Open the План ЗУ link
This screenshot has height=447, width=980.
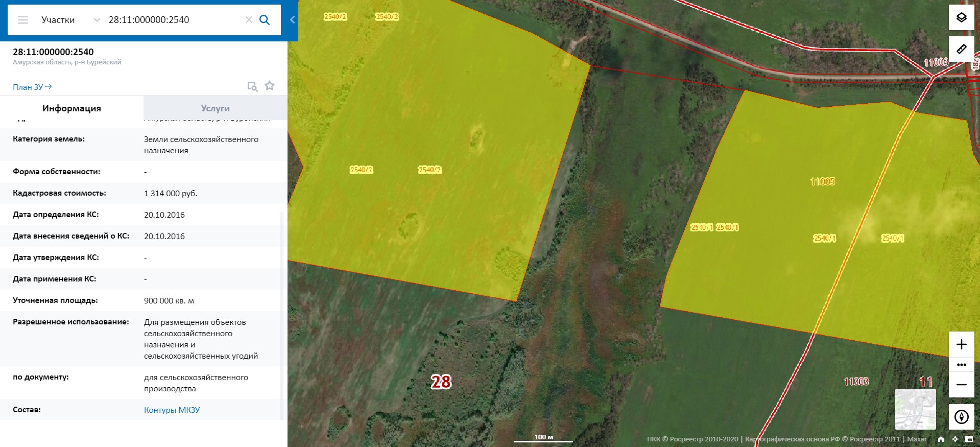click(x=32, y=87)
